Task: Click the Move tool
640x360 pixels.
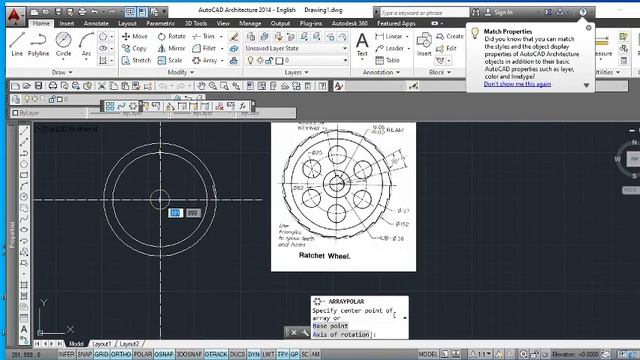Action: pyautogui.click(x=135, y=36)
